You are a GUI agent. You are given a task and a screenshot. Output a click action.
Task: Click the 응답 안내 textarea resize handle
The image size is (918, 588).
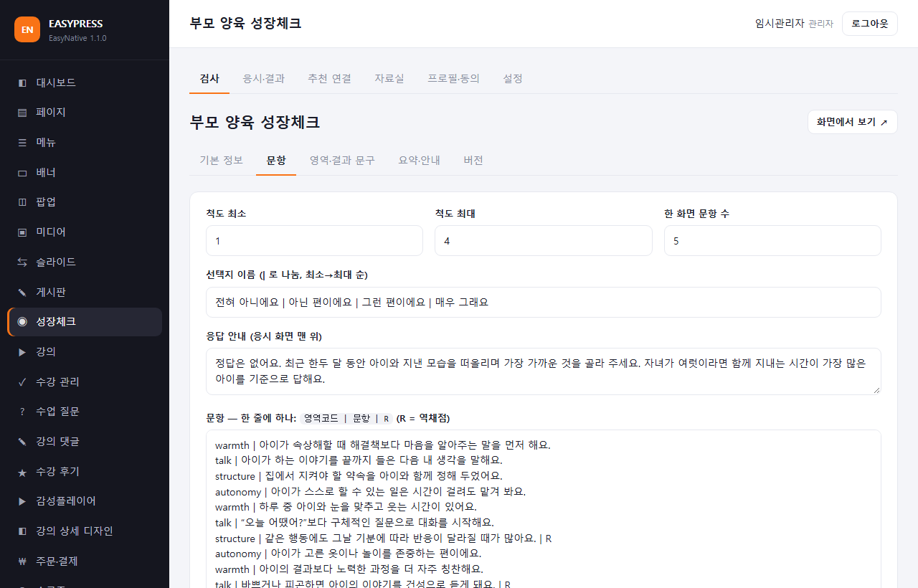click(x=876, y=389)
